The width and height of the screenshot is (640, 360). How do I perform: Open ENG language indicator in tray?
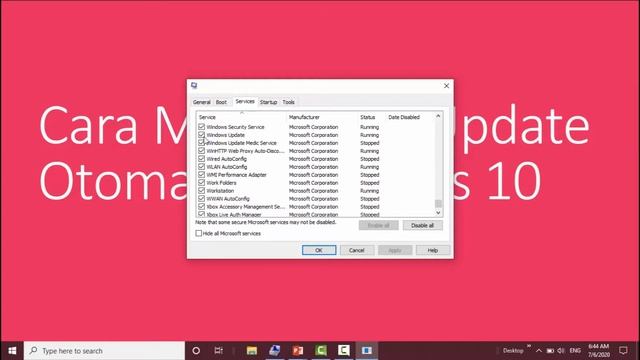(x=575, y=351)
